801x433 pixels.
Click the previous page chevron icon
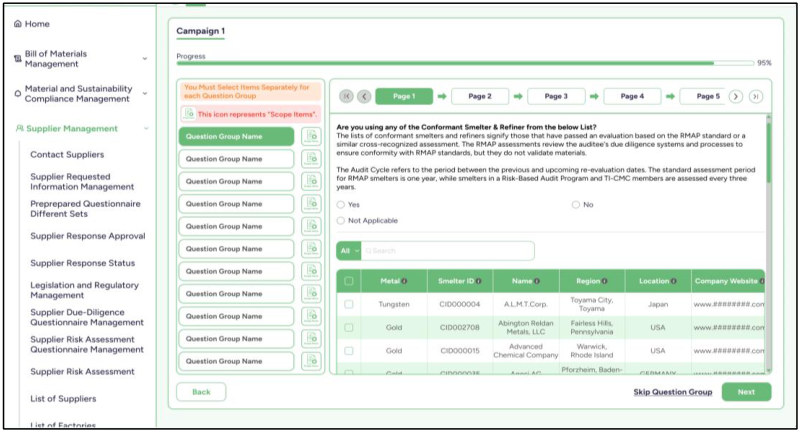click(364, 96)
